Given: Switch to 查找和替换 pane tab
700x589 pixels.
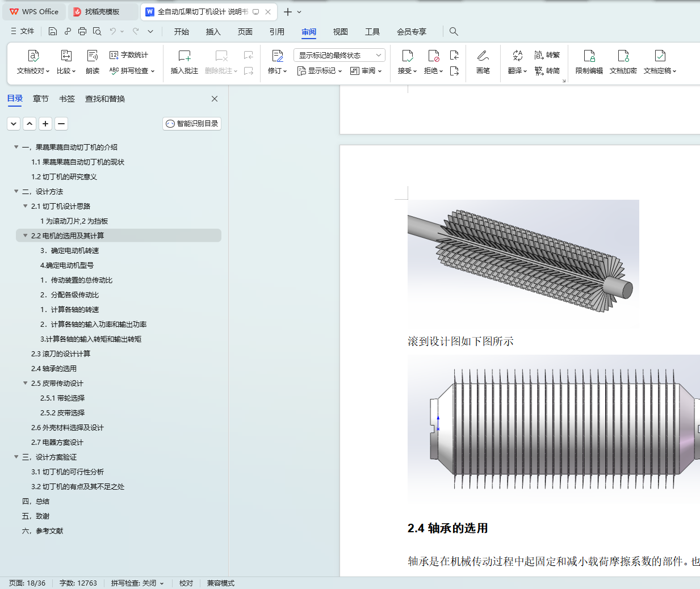Looking at the screenshot, I should [x=105, y=99].
